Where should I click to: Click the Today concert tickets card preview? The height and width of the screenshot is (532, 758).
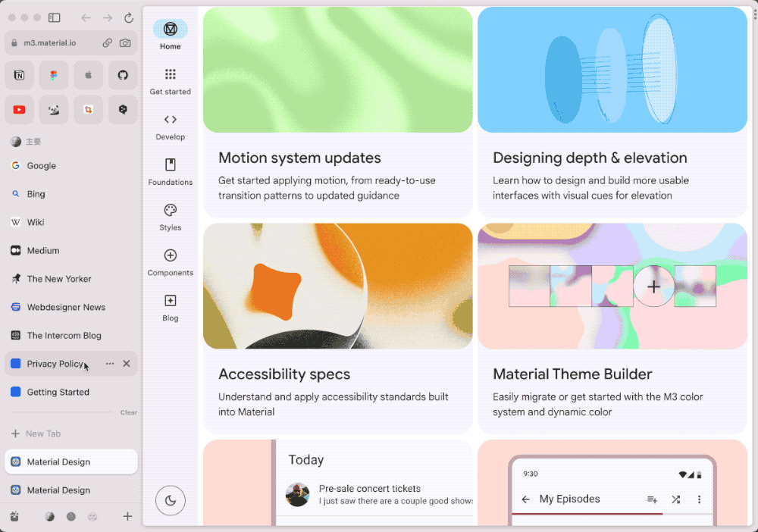(338, 483)
